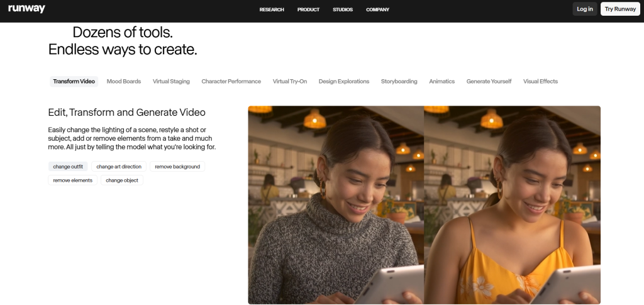
Task: Open the Company nav item
Action: pyautogui.click(x=377, y=9)
